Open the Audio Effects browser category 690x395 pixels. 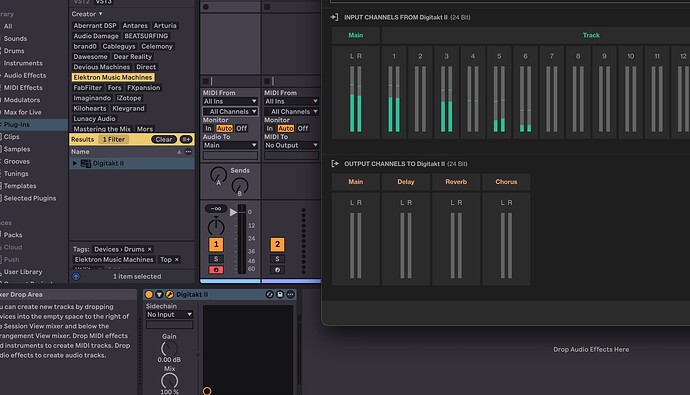coord(25,76)
